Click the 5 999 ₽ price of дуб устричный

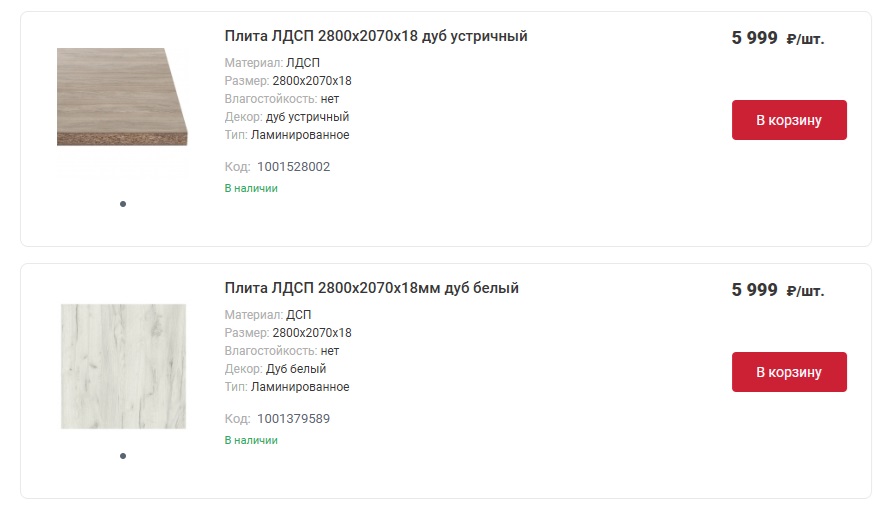(778, 38)
